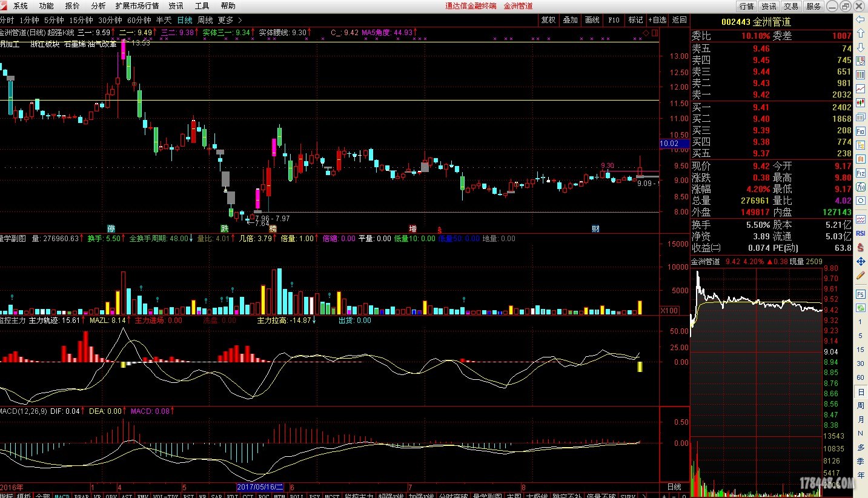This screenshot has height=498, width=868.
Task: Click the green refresh icon in sidebar
Action: [x=860, y=308]
